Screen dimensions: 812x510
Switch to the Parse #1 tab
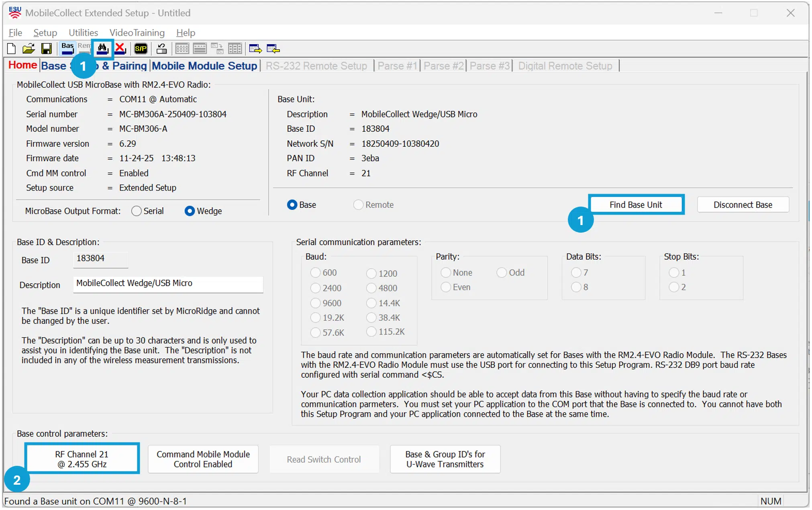398,66
